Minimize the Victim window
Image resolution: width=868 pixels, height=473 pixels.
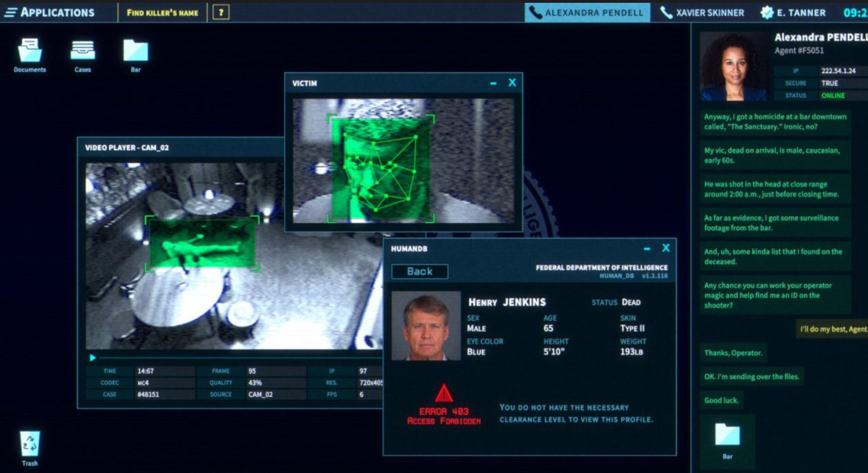[493, 84]
